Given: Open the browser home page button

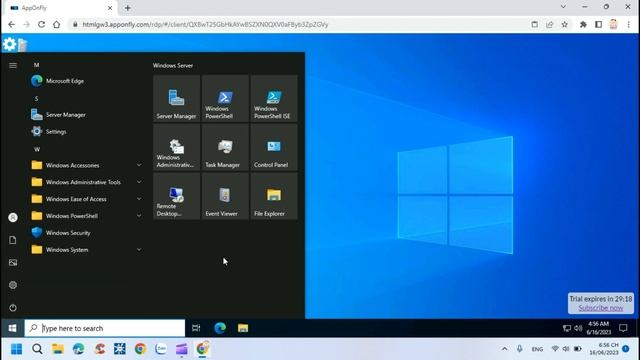Looking at the screenshot, I should pyautogui.click(x=56, y=24).
